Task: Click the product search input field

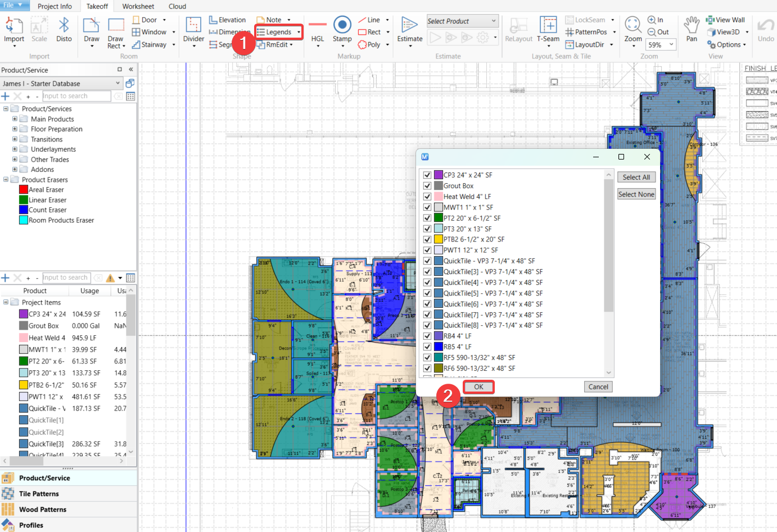Action: pos(76,96)
